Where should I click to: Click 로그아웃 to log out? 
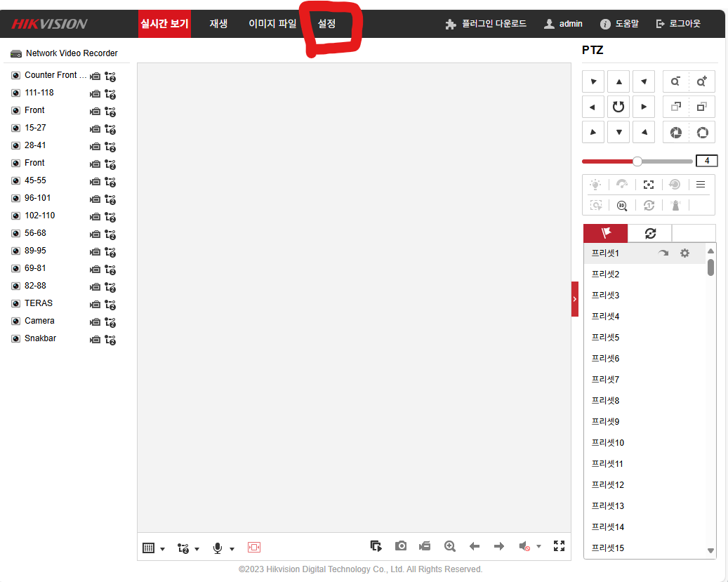coord(678,24)
